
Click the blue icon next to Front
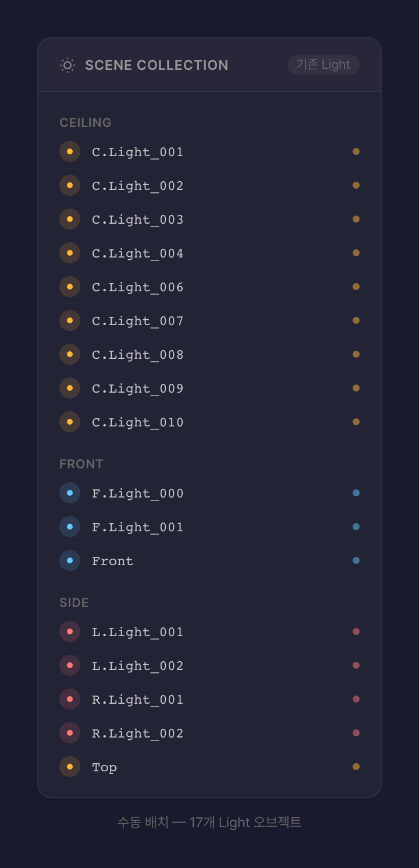[x=70, y=560]
